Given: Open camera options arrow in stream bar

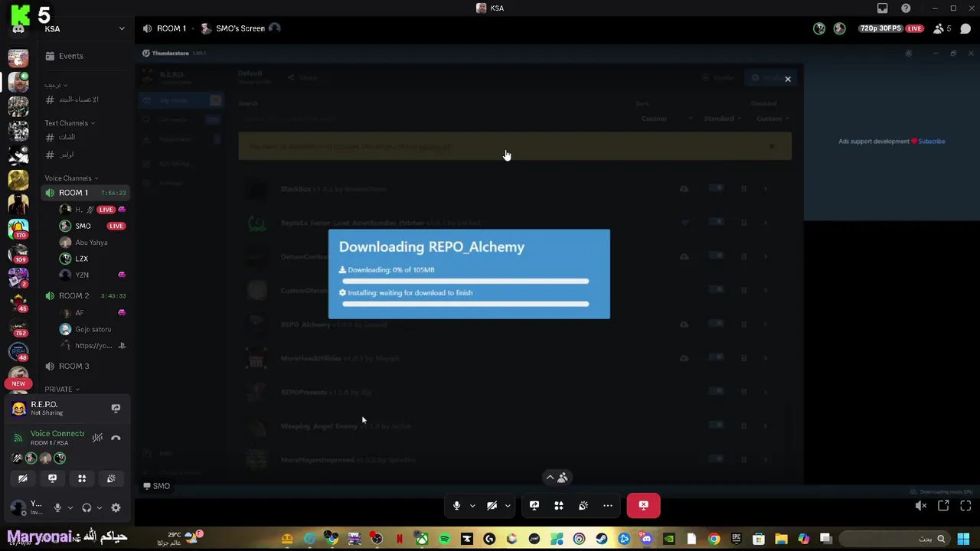Looking at the screenshot, I should click(508, 506).
